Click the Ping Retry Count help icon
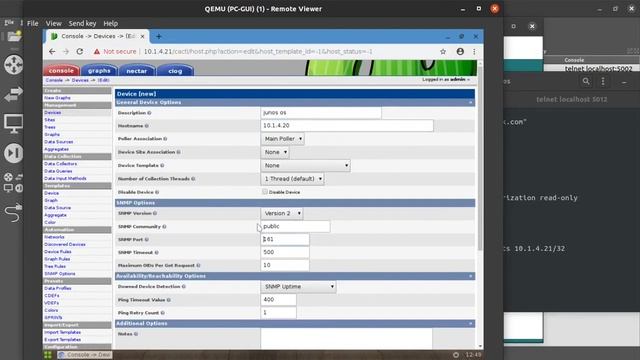This screenshot has height=360, width=640. tap(162, 313)
